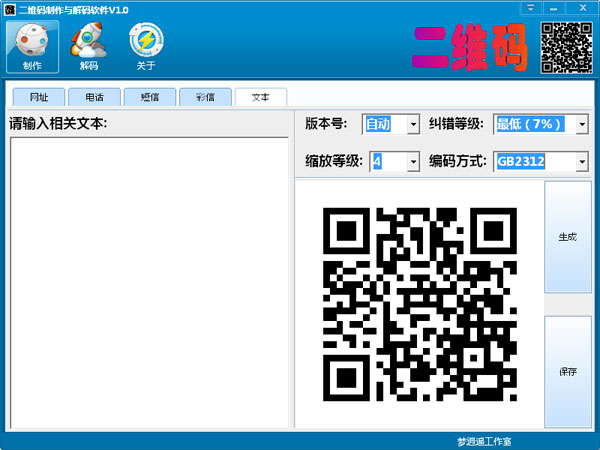600x450 pixels.
Task: Focus the large text input area
Action: pyautogui.click(x=149, y=283)
